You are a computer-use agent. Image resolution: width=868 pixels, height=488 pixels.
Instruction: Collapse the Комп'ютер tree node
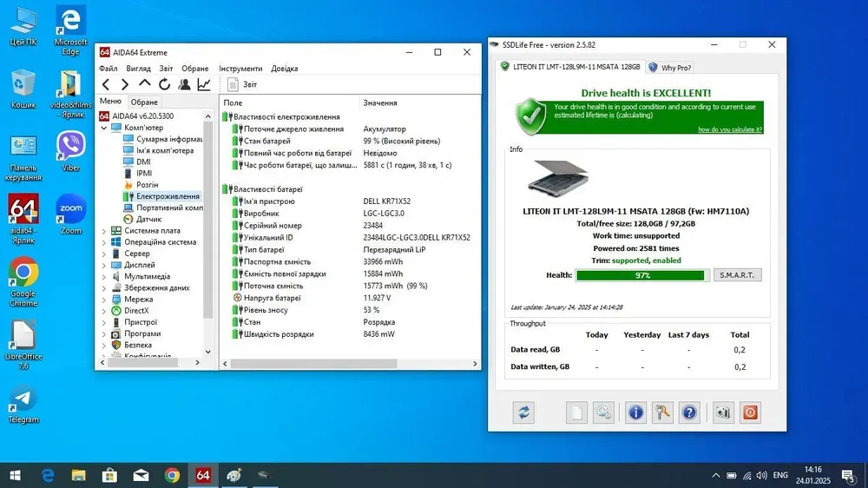tap(104, 128)
